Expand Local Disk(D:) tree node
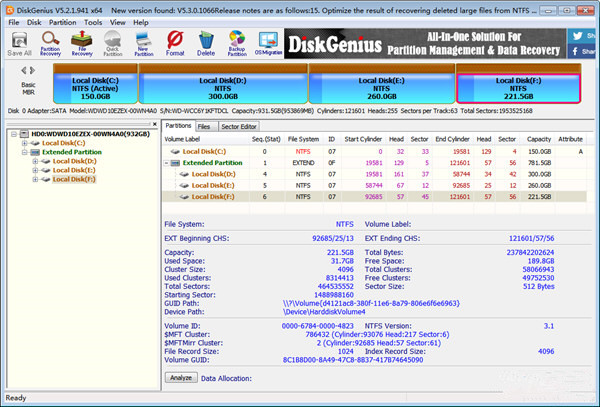Viewport: 600px width, 407px height. pyautogui.click(x=37, y=161)
